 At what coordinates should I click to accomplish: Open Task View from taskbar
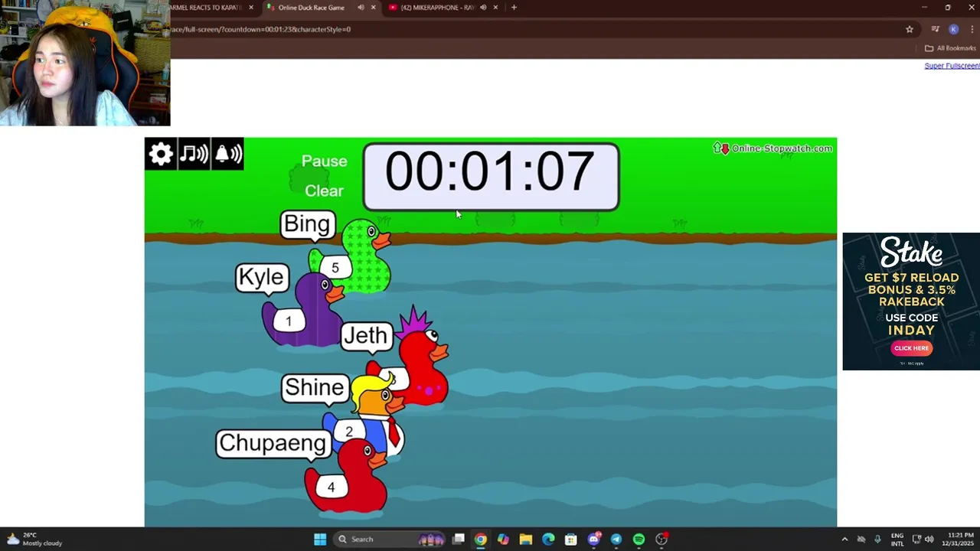458,540
